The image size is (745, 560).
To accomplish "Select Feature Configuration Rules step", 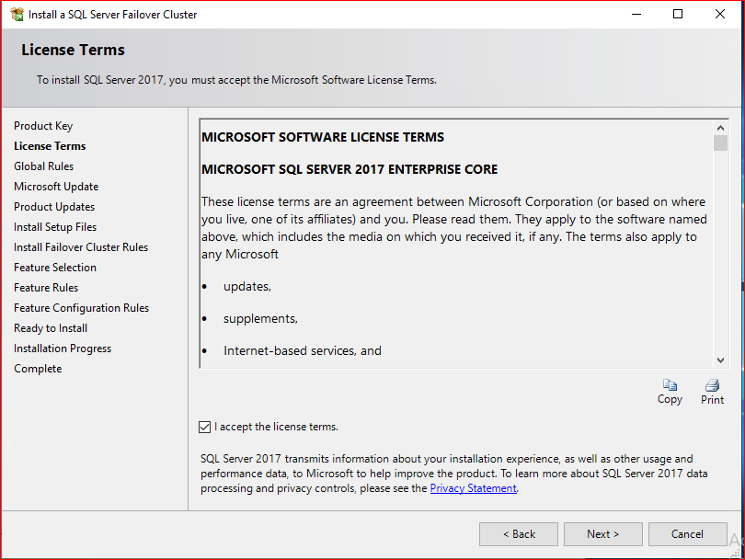I will click(81, 308).
